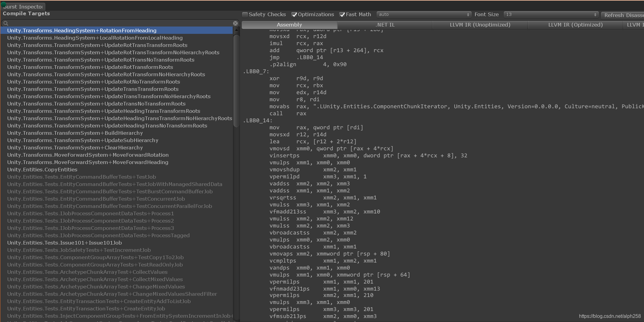Select TransformSystem+UpdateSubHierarchy target
This screenshot has height=322, width=644.
[116, 140]
